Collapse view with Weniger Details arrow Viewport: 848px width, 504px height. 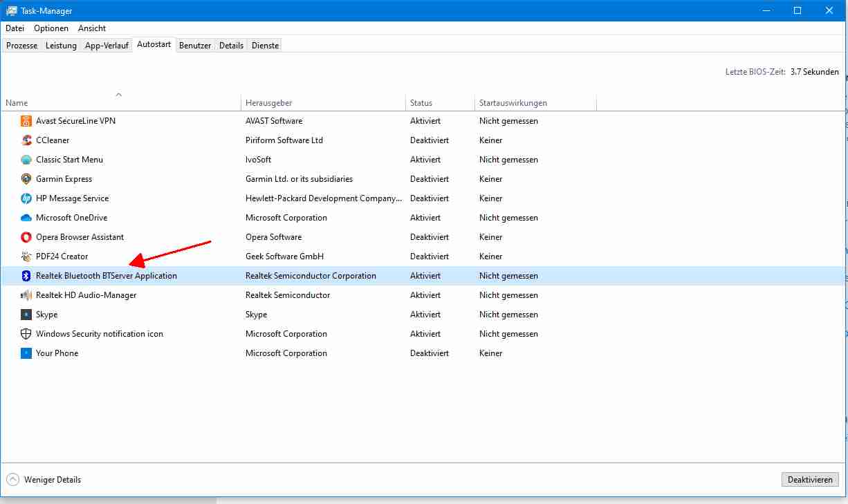pyautogui.click(x=12, y=479)
